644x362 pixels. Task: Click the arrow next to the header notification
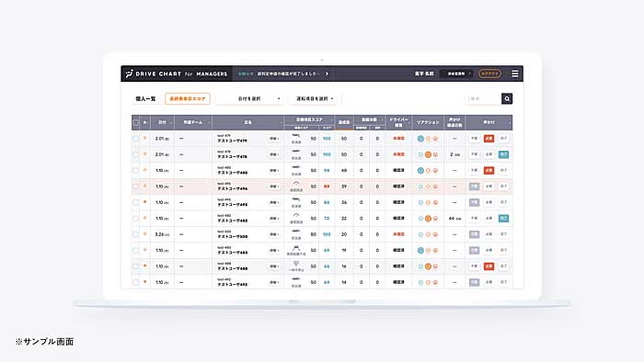click(327, 74)
